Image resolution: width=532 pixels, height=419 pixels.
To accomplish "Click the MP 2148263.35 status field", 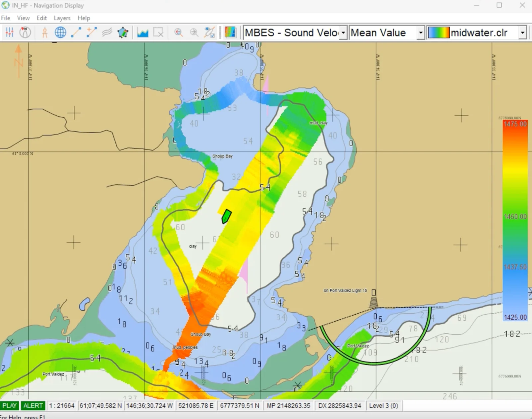I will pos(288,406).
